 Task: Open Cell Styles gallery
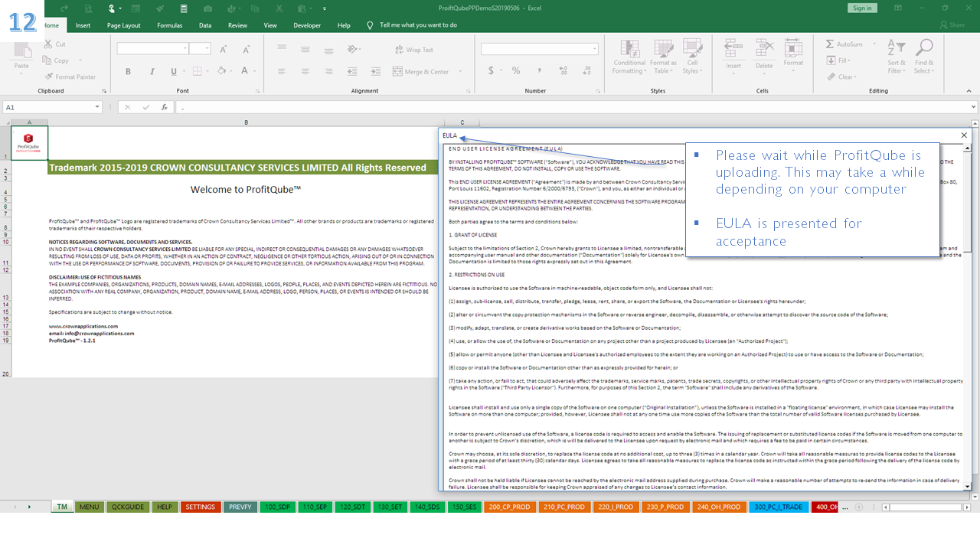(x=692, y=57)
